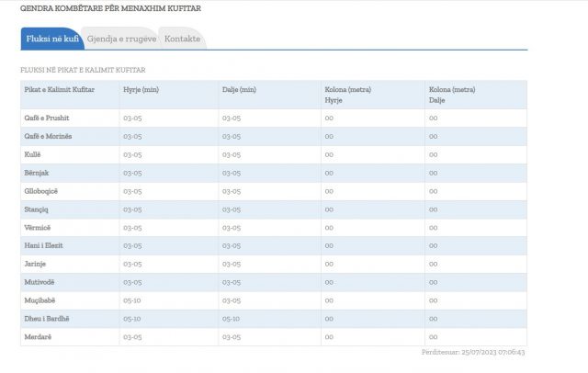
Task: Click the Hani i Elezit crossing name
Action: point(44,245)
